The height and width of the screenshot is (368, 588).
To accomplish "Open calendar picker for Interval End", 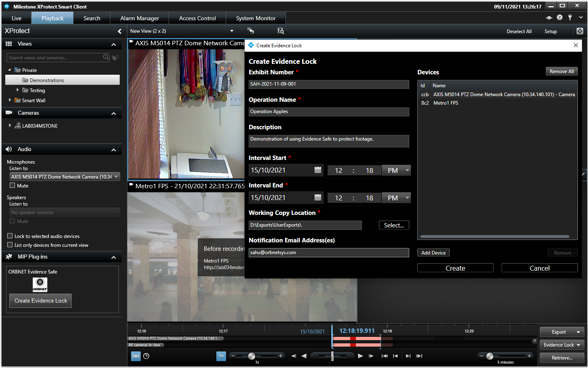I will tap(318, 198).
